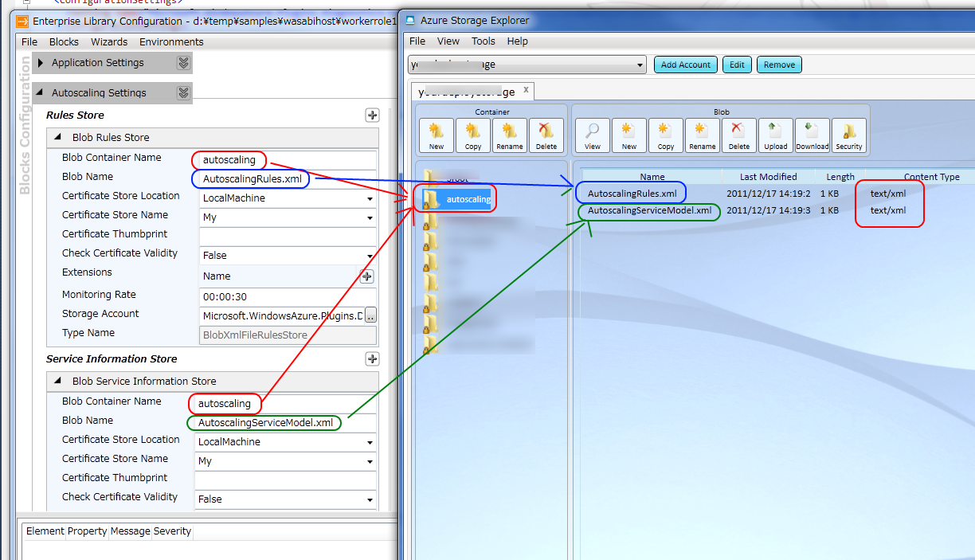This screenshot has height=560, width=975.
Task: Click the Blob Upload icon
Action: 775,135
